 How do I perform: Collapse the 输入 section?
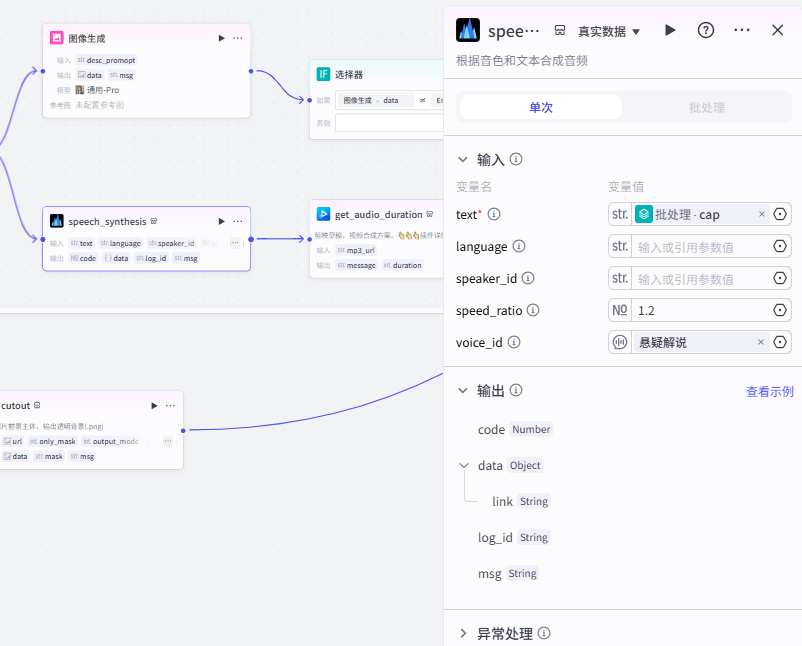point(463,159)
